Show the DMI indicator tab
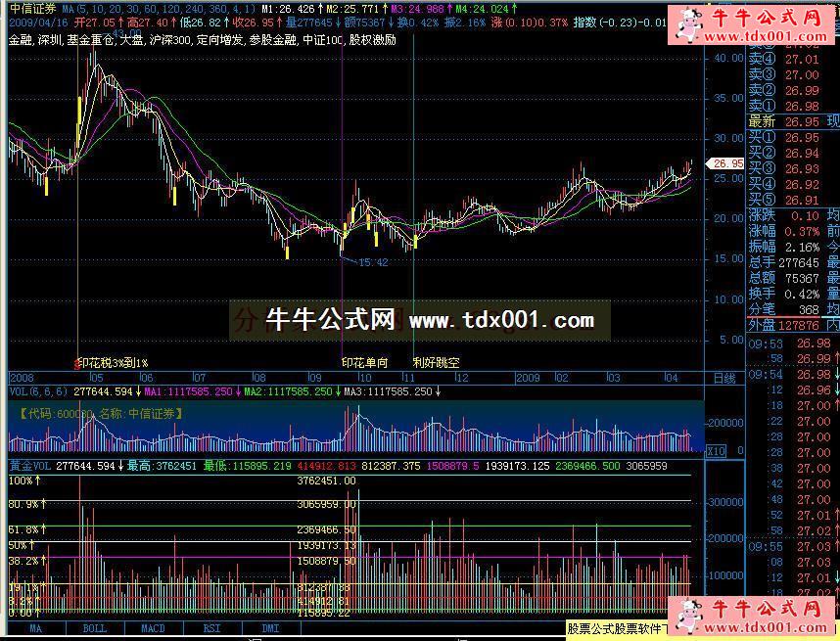This screenshot has width=840, height=641. click(270, 628)
